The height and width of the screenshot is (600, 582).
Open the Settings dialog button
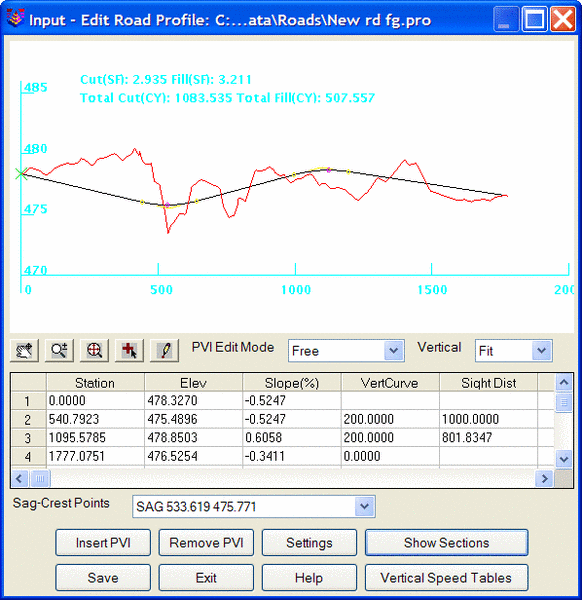point(309,543)
